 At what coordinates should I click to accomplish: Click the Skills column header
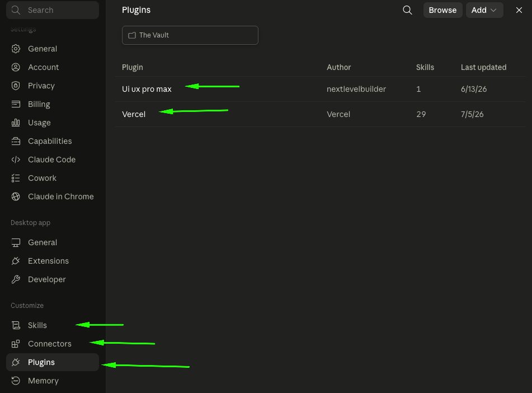[x=425, y=67]
